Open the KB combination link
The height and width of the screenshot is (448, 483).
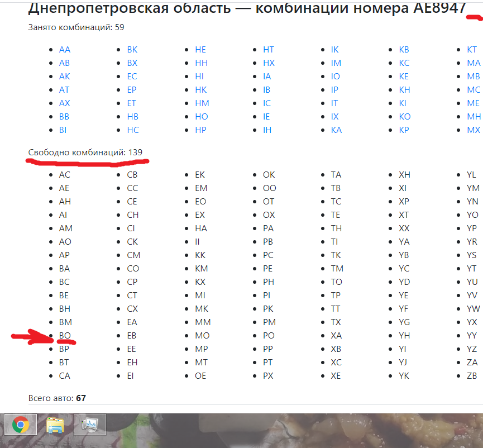[404, 50]
